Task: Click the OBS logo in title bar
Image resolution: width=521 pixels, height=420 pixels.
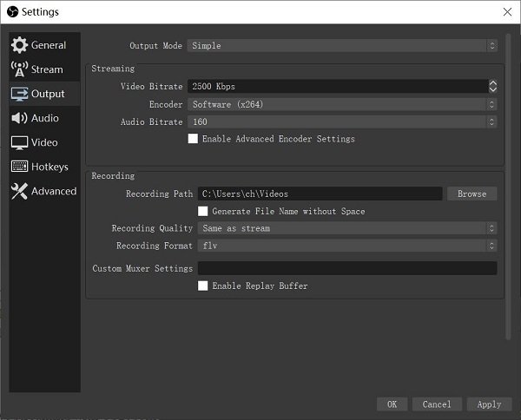Action: tap(12, 11)
